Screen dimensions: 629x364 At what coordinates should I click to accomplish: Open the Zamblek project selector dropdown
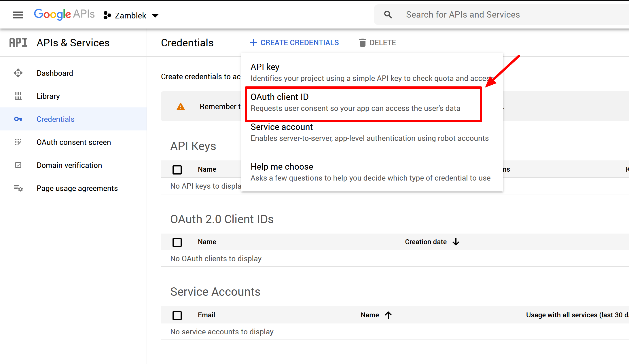point(131,16)
